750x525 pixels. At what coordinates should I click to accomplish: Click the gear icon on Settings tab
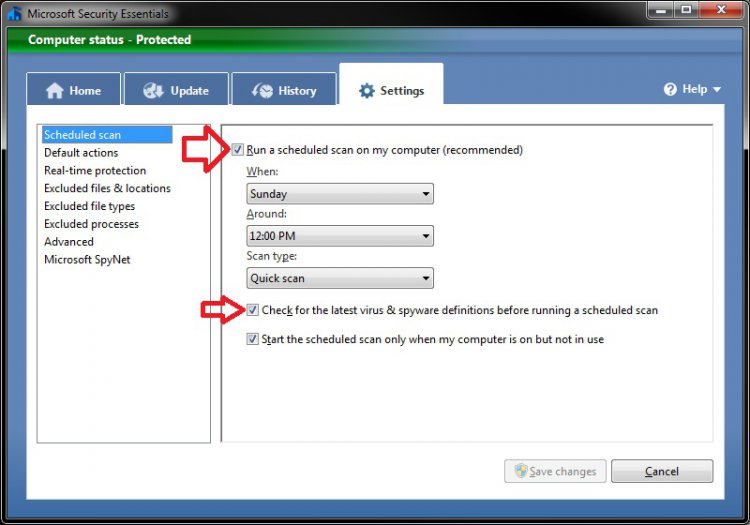click(x=367, y=90)
